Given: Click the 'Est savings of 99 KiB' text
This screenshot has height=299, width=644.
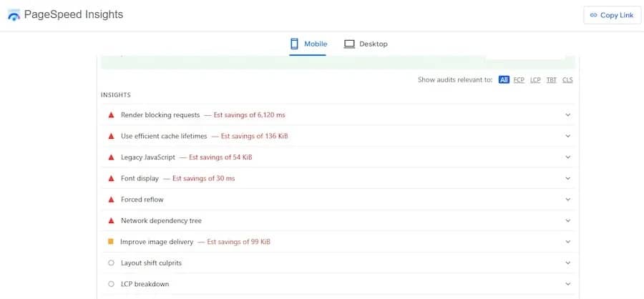Looking at the screenshot, I should 238,242.
